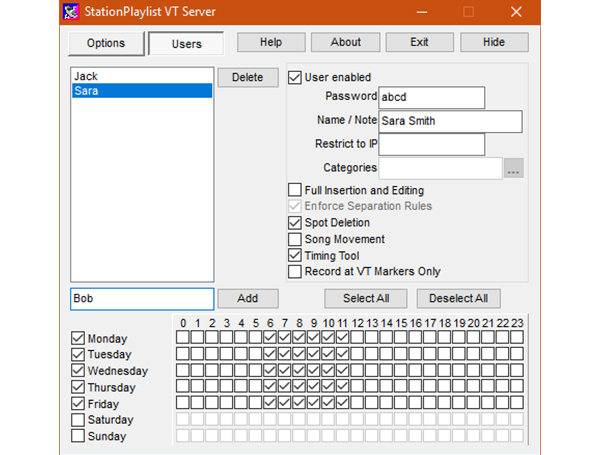Enable Record at VT Markers Only
This screenshot has width=600, height=455.
[295, 271]
